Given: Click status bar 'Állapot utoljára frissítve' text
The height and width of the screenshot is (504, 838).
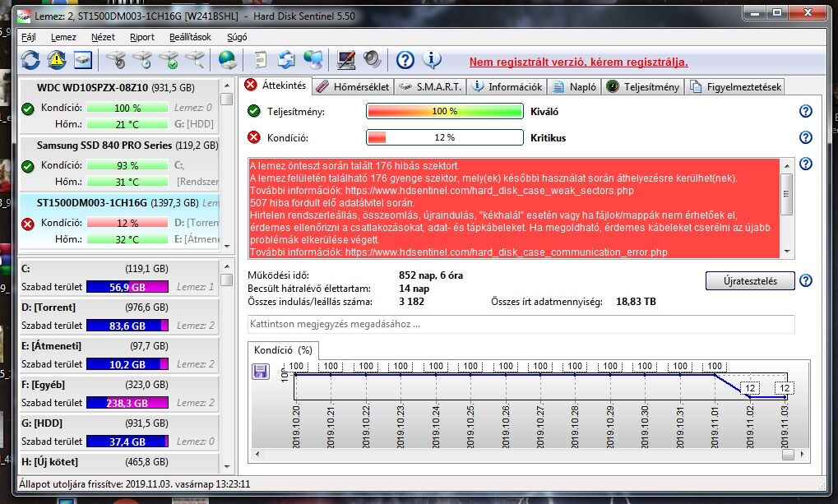Looking at the screenshot, I should pyautogui.click(x=135, y=484).
